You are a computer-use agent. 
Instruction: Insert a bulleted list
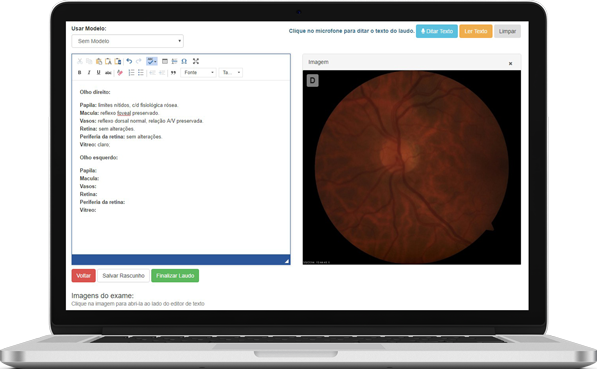(141, 73)
